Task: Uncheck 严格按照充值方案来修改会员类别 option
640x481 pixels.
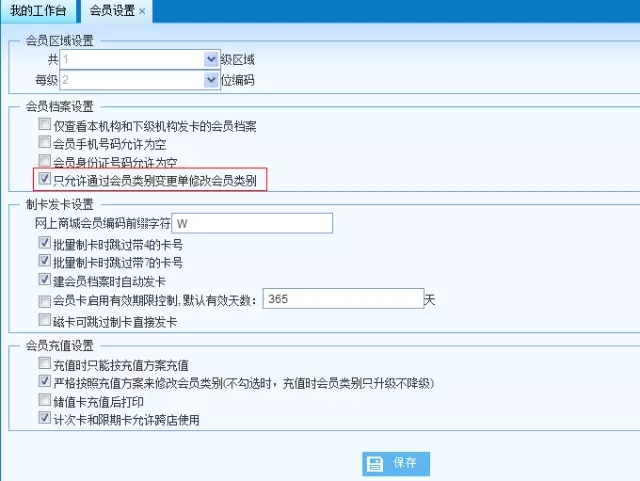Action: [44, 381]
